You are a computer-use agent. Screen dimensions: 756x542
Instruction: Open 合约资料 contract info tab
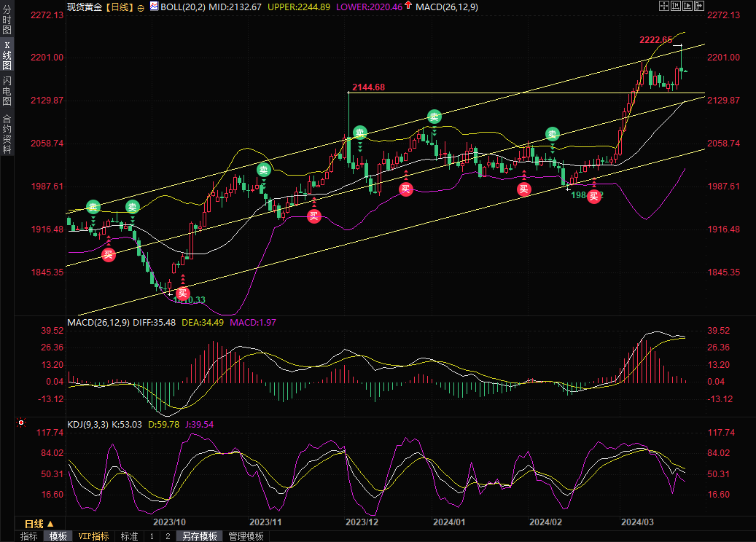coord(7,133)
